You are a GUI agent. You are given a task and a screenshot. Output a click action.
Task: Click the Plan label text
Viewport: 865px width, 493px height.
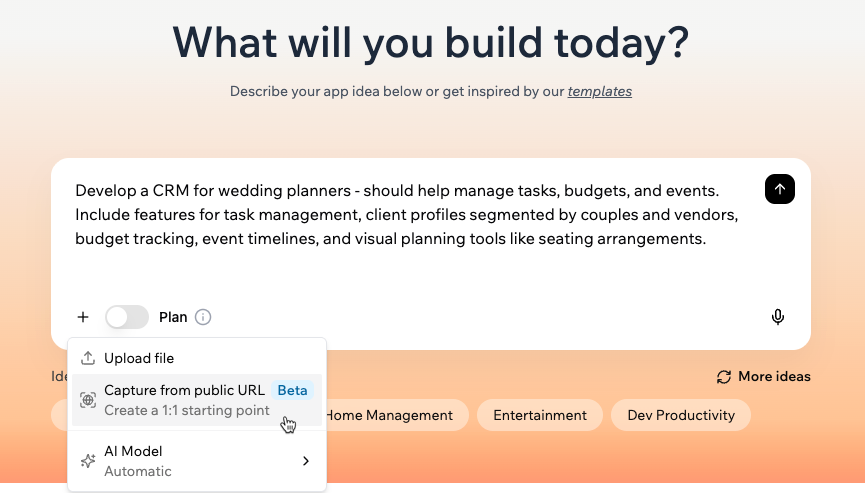coord(173,317)
